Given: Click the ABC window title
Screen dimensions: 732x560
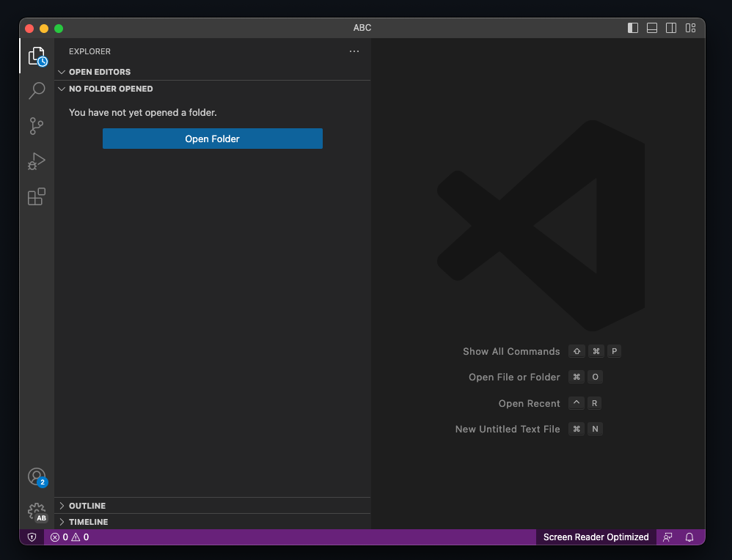Looking at the screenshot, I should pyautogui.click(x=362, y=28).
